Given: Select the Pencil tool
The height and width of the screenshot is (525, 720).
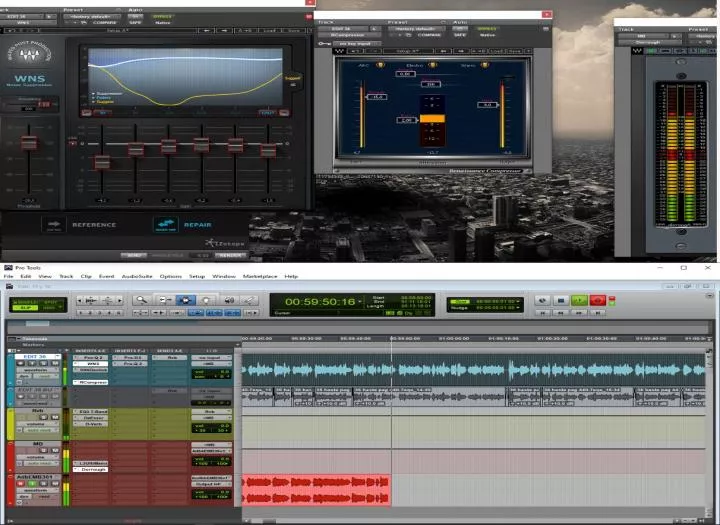Looking at the screenshot, I should point(249,300).
